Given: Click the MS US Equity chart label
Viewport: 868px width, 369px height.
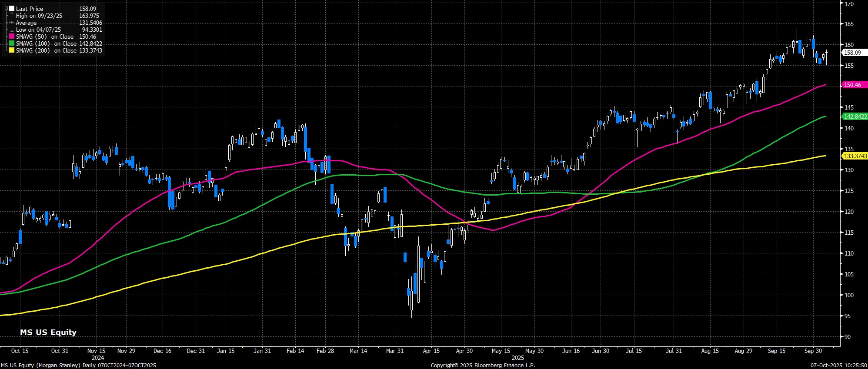Looking at the screenshot, I should pos(48,332).
